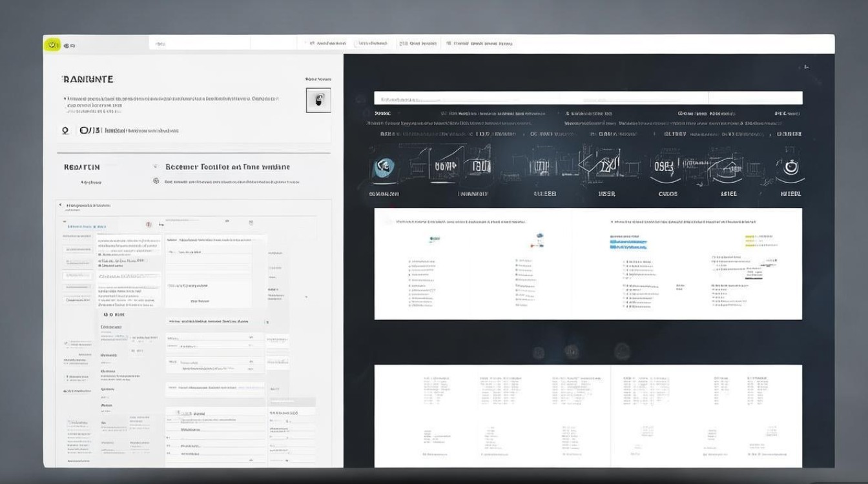Click the red circular icon in nested toolbar

[149, 225]
